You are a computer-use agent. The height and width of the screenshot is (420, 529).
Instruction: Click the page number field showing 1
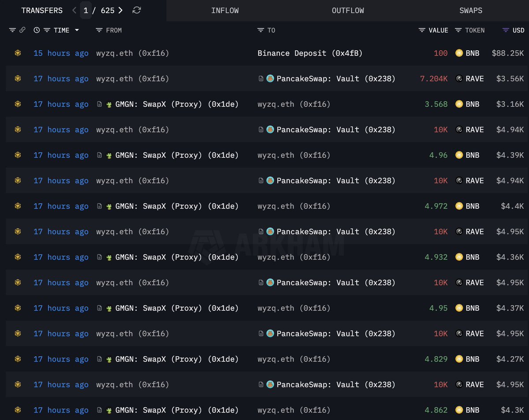(86, 10)
